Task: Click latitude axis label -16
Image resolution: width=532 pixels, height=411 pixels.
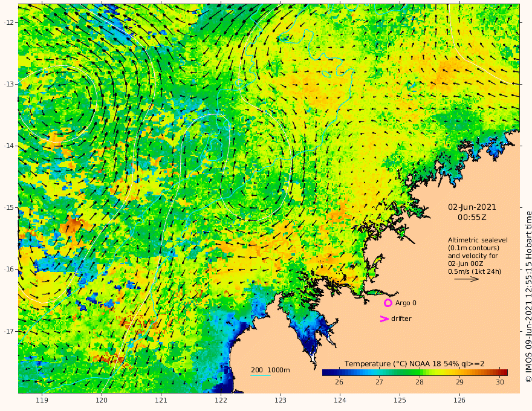Action: (8, 269)
